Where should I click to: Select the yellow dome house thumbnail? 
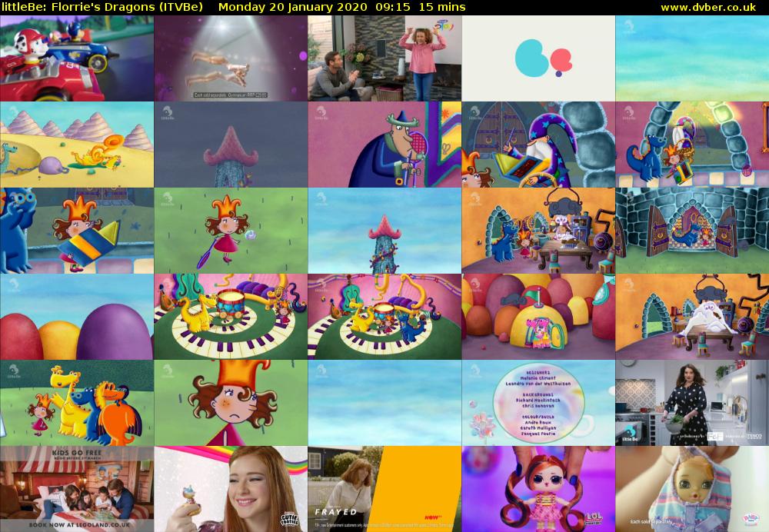click(x=538, y=317)
